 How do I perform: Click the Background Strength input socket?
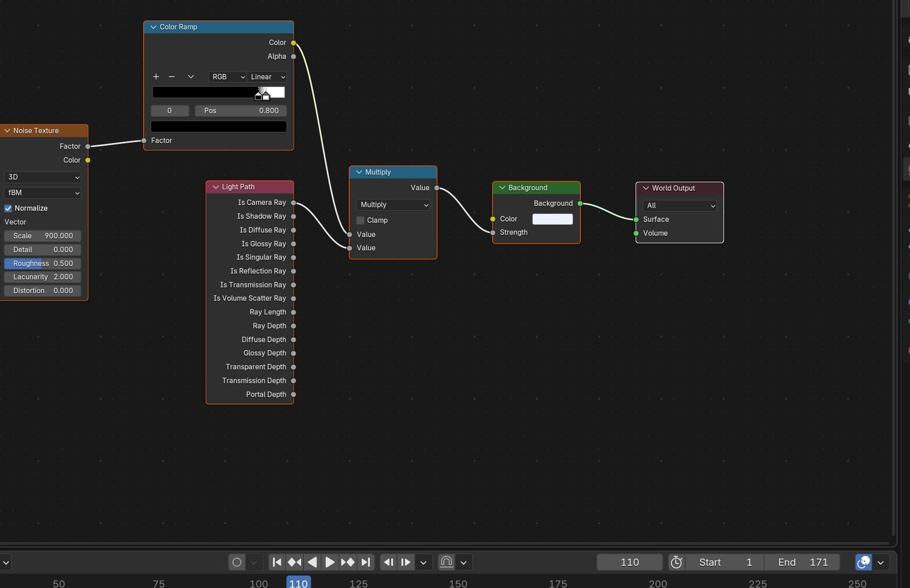(493, 232)
